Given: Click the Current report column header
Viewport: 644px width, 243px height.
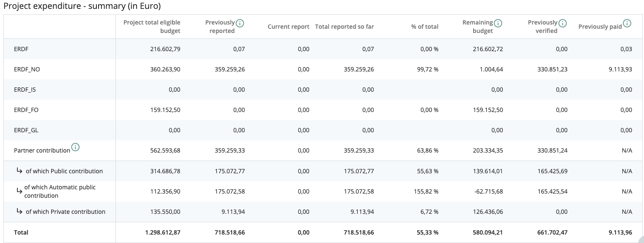Looking at the screenshot, I should [x=288, y=27].
